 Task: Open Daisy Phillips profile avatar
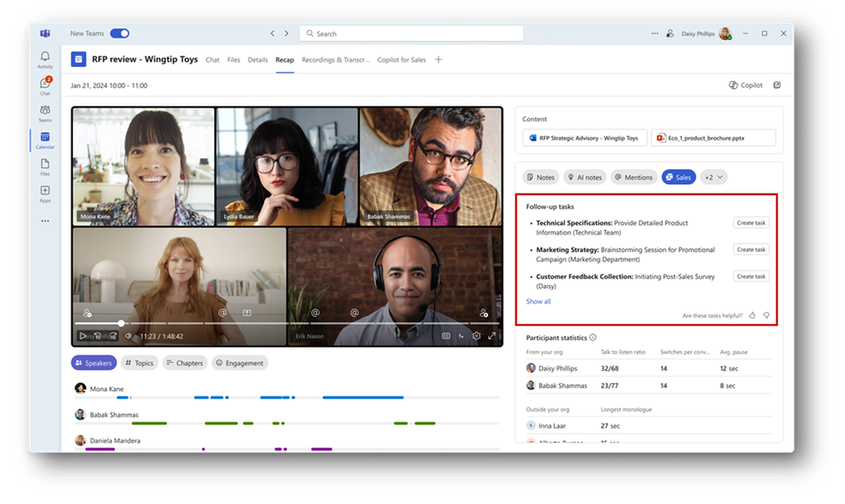[726, 34]
